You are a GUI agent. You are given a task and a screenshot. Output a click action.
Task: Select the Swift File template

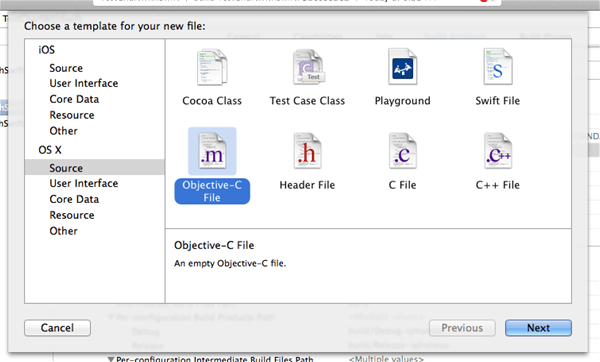click(x=497, y=67)
